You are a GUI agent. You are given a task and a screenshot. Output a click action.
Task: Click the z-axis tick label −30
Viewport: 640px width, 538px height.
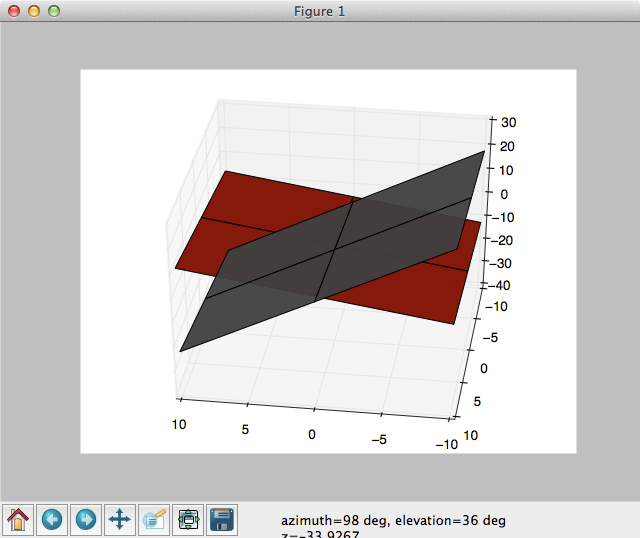coord(500,263)
